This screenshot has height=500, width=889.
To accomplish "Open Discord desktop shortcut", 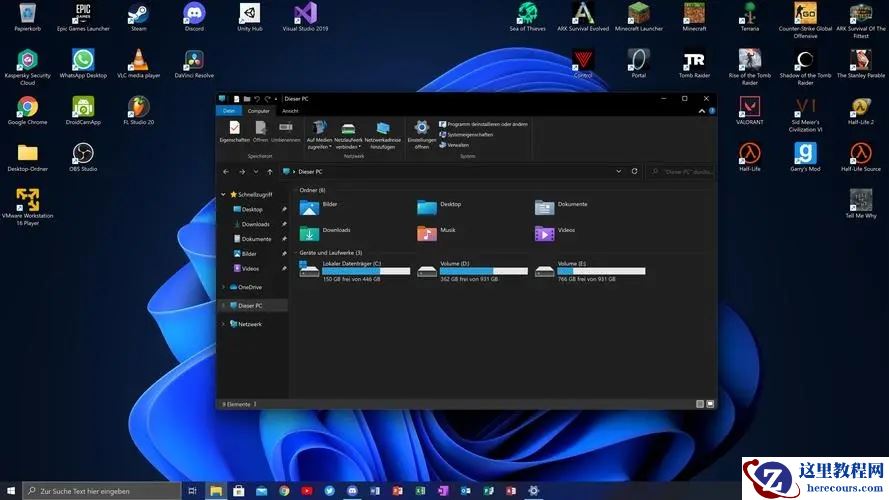I will (194, 17).
